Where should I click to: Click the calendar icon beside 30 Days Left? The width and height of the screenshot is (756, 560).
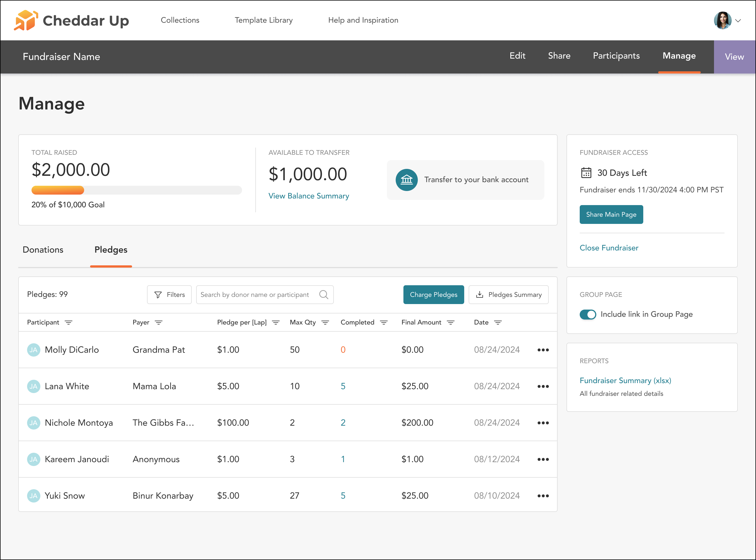586,173
